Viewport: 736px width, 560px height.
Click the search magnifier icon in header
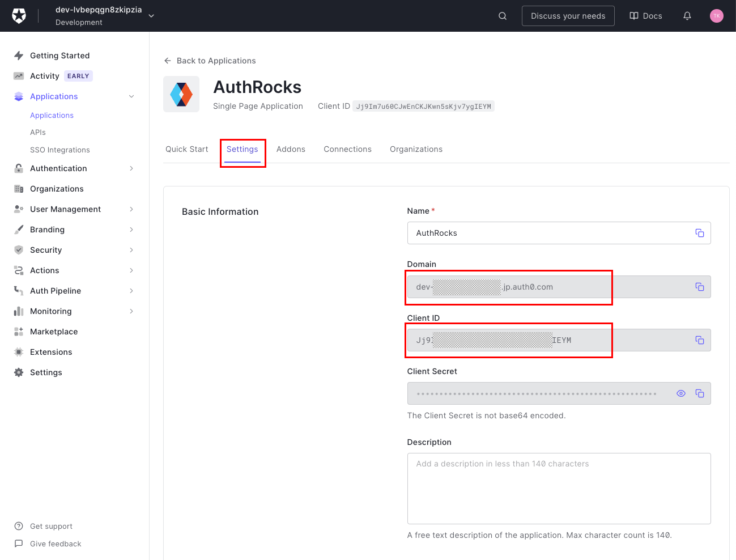click(502, 16)
